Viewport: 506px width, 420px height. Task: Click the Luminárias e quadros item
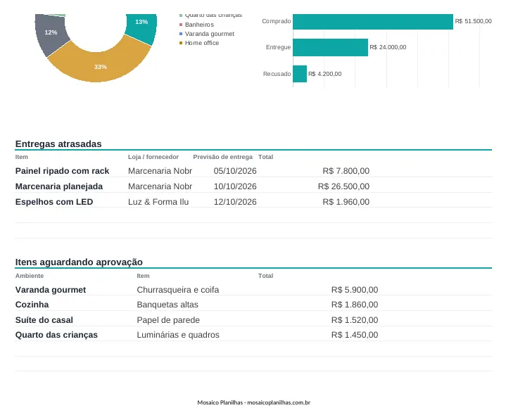[178, 335]
